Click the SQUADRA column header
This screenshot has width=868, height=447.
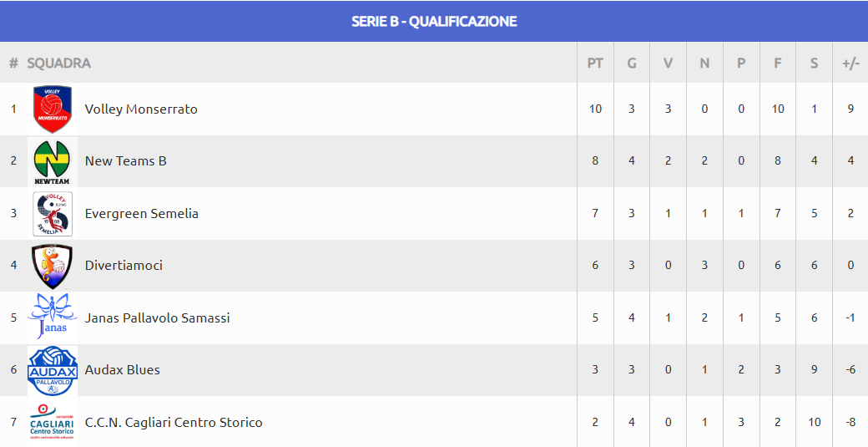coord(59,63)
